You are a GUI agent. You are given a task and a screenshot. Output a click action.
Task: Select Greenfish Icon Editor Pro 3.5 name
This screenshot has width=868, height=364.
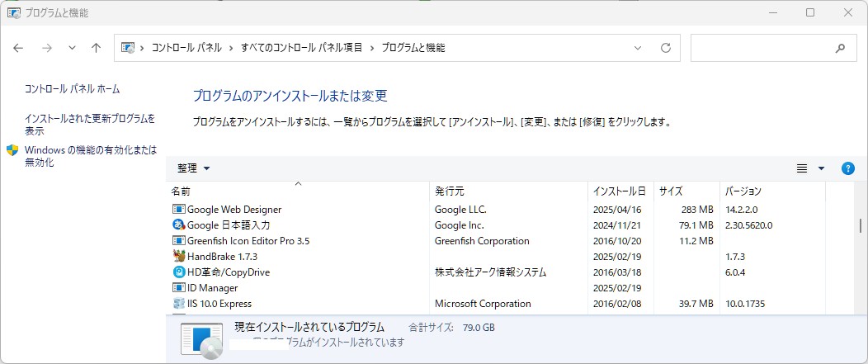[248, 240]
